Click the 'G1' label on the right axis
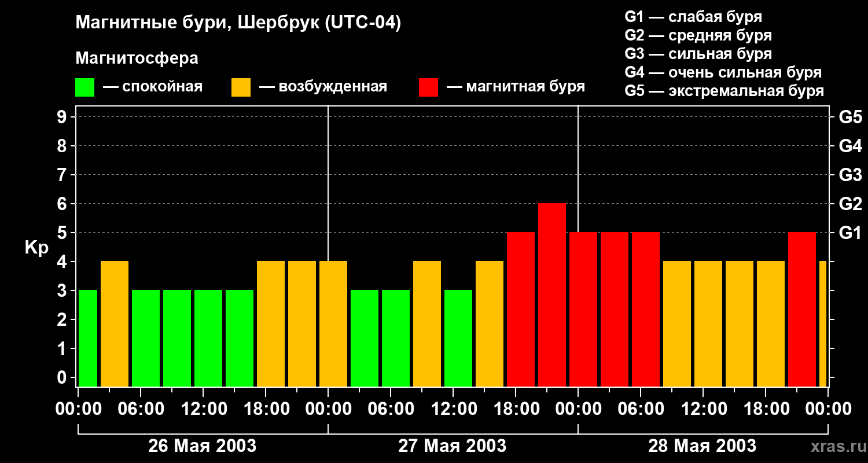This screenshot has width=868, height=463. pyautogui.click(x=851, y=233)
